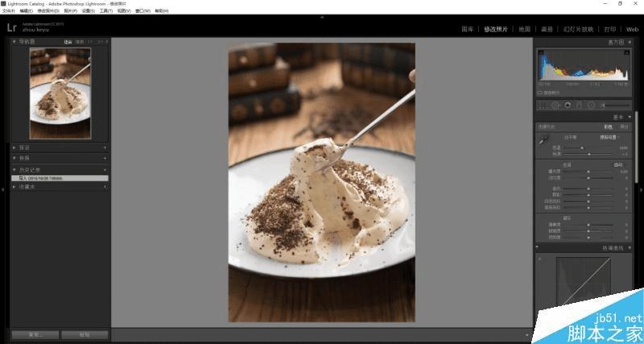Hide the right panel group via edge arrow
The height and width of the screenshot is (344, 644).
coord(641,189)
